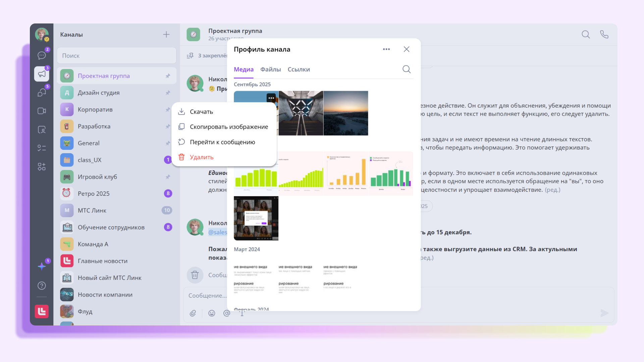644x362 pixels.
Task: Add a new channel with plus icon
Action: click(166, 35)
